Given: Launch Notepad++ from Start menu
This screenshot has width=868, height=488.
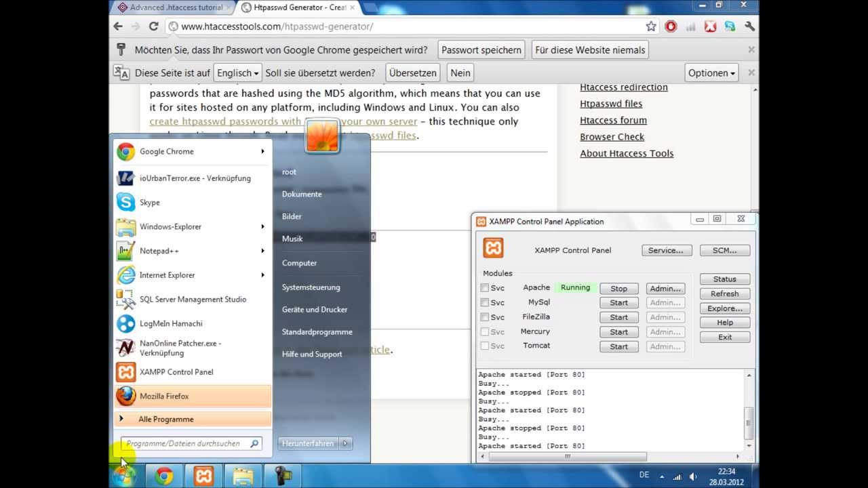Looking at the screenshot, I should 193,251.
